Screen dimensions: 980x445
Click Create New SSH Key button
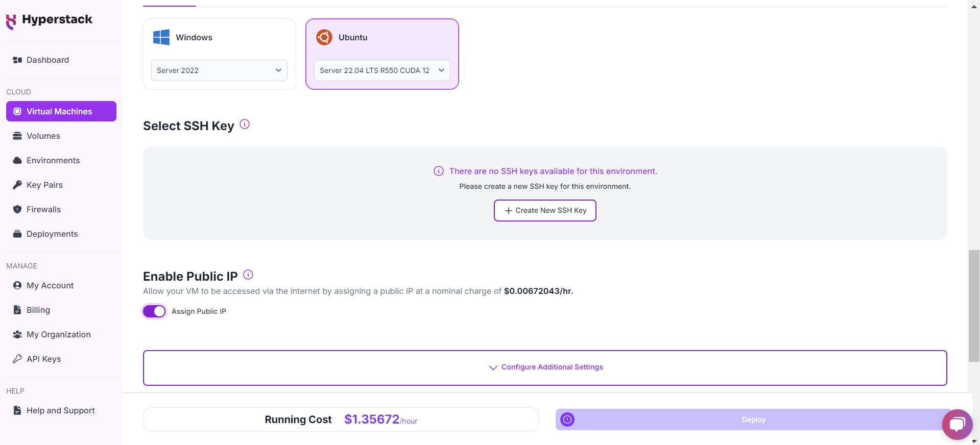click(x=545, y=210)
